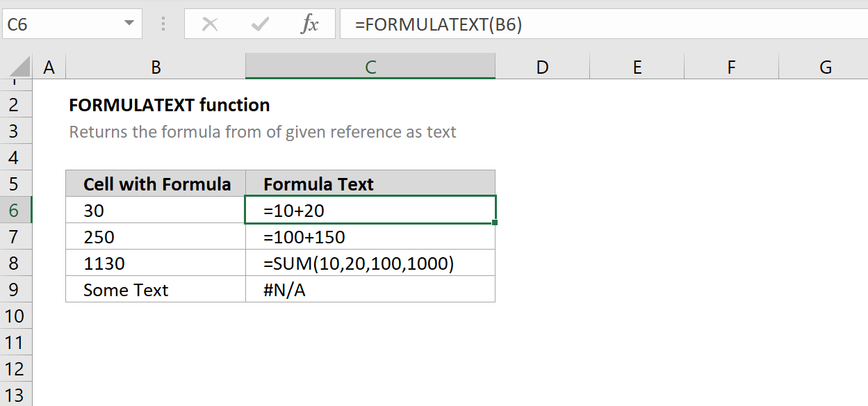Select row header 9

(15, 290)
